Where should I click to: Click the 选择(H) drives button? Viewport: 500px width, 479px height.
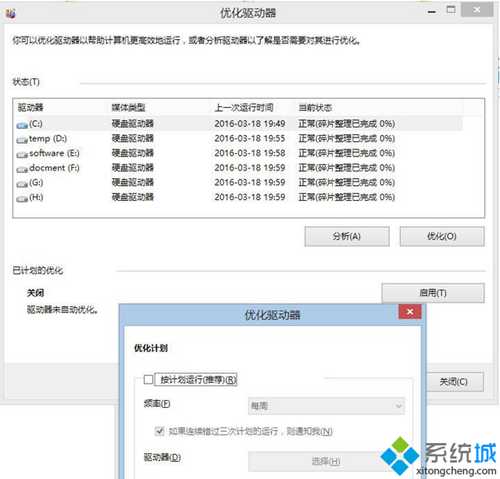point(326,461)
